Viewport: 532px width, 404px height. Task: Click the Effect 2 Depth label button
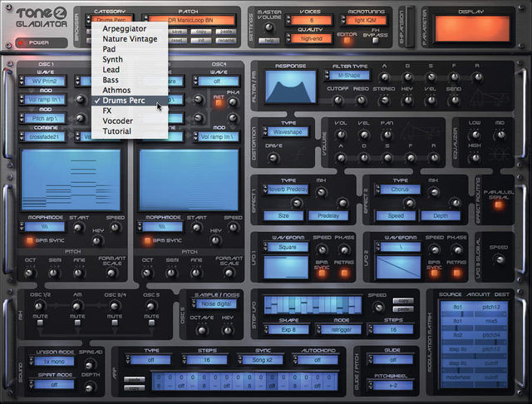(x=441, y=216)
